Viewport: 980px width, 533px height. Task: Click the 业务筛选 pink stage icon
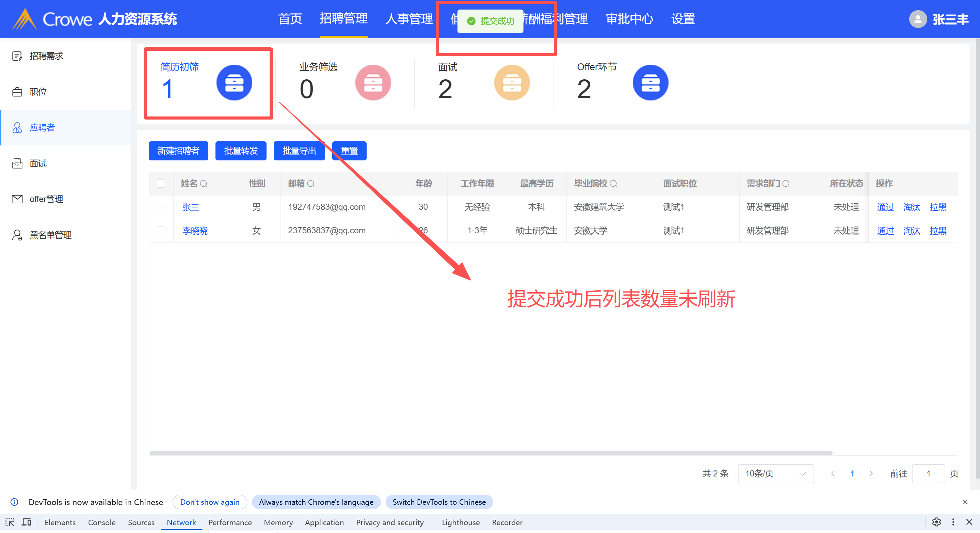[x=373, y=83]
